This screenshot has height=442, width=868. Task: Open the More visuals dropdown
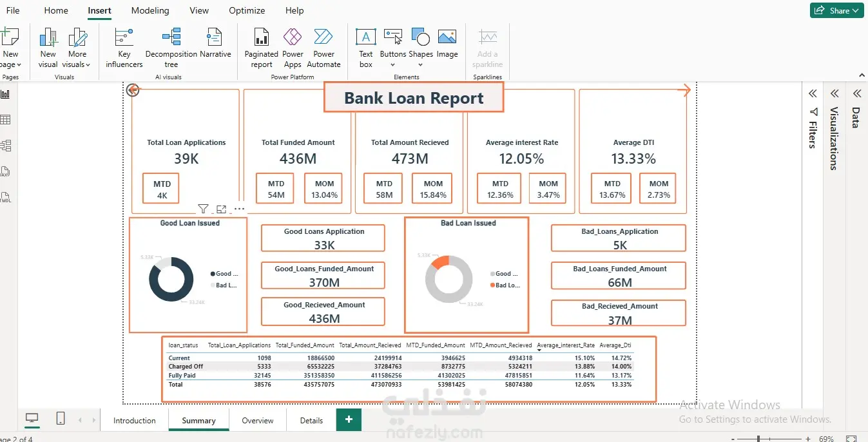(x=77, y=59)
